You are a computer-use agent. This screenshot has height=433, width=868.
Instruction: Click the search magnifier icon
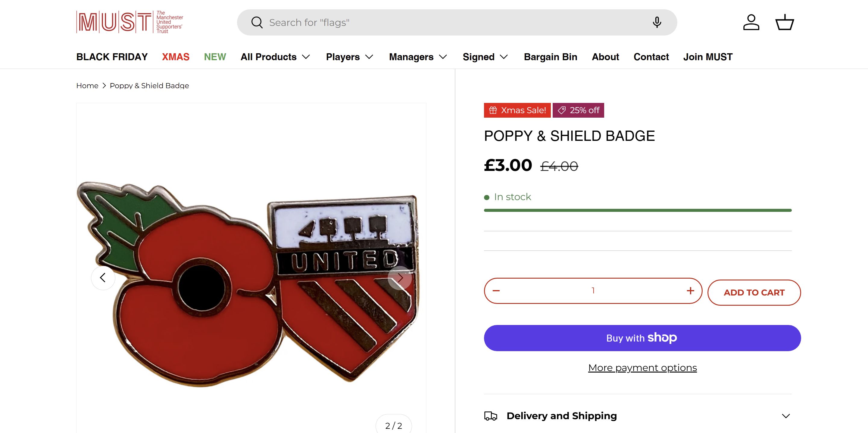[257, 23]
